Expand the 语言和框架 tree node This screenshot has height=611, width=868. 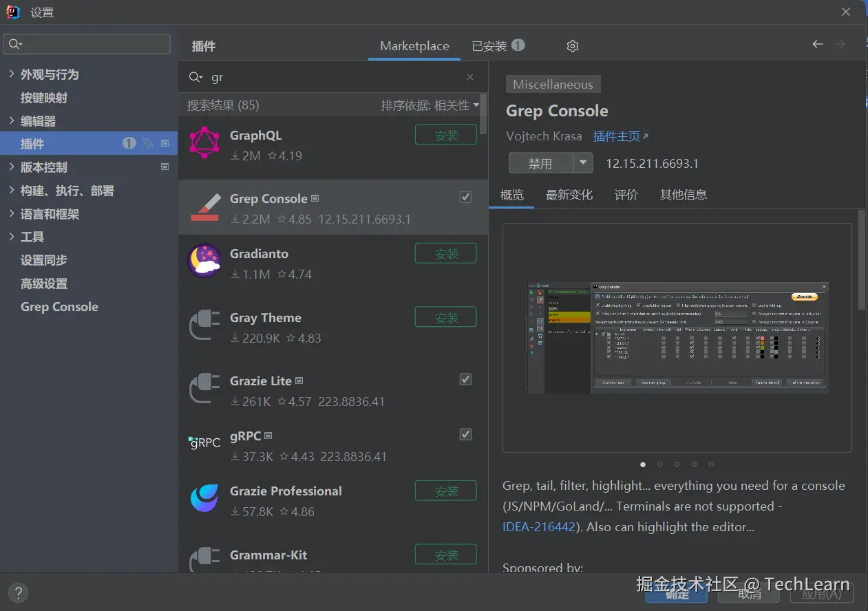[x=12, y=213]
